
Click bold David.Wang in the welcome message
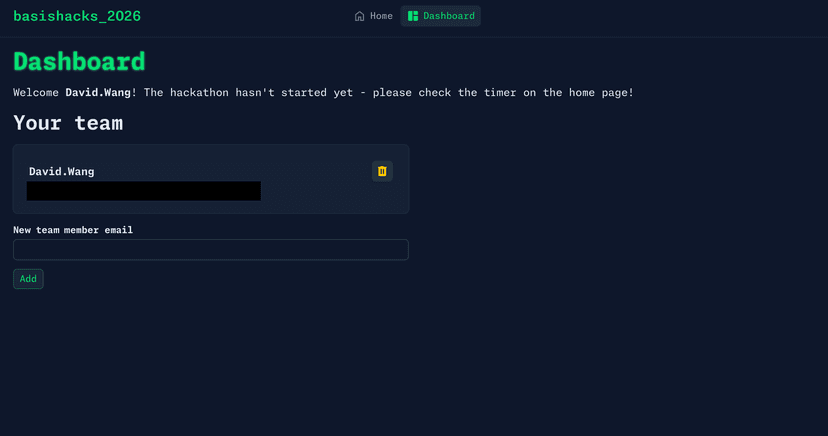(98, 92)
